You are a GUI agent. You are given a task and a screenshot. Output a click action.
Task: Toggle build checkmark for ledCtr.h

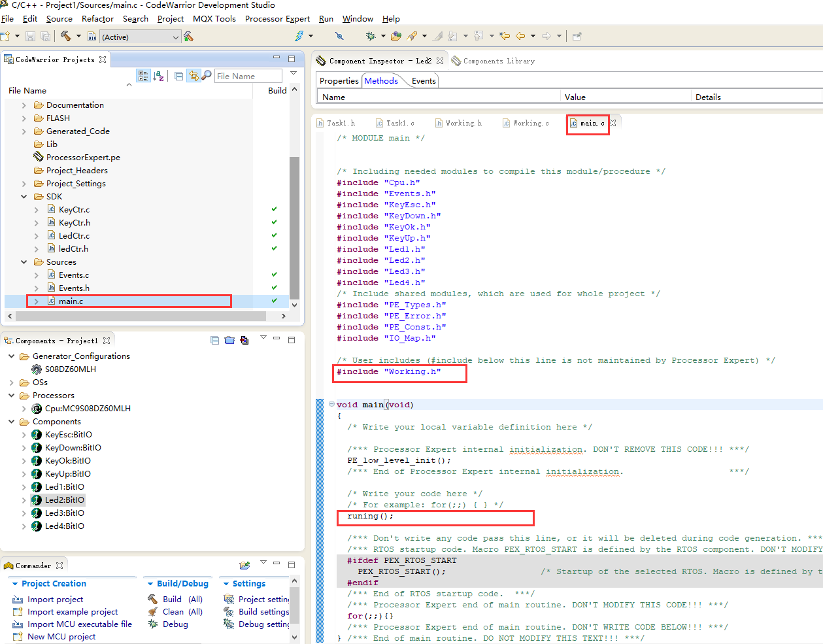click(275, 248)
